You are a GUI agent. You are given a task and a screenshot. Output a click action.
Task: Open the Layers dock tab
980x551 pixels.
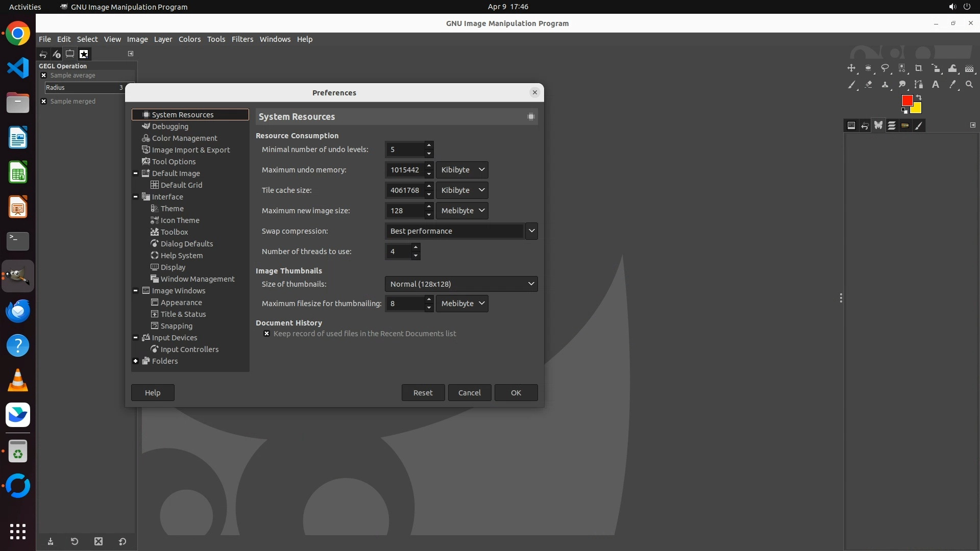(x=892, y=126)
